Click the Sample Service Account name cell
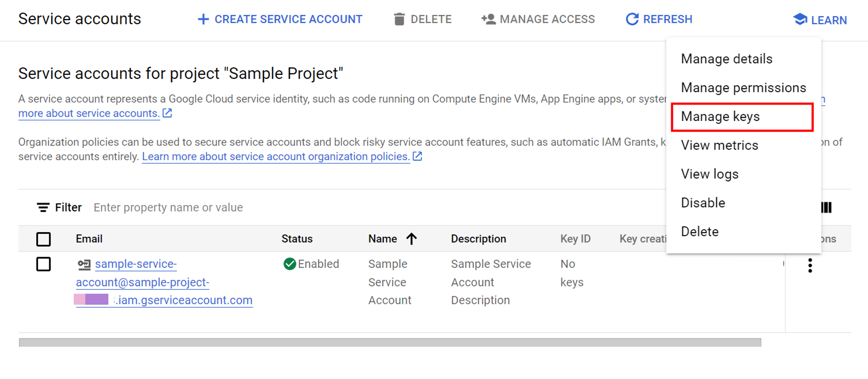 (390, 282)
